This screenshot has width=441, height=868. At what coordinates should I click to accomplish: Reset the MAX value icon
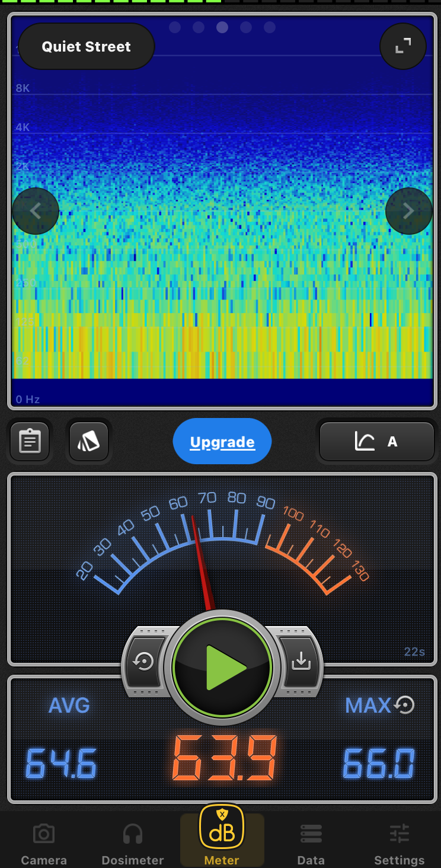click(x=404, y=705)
